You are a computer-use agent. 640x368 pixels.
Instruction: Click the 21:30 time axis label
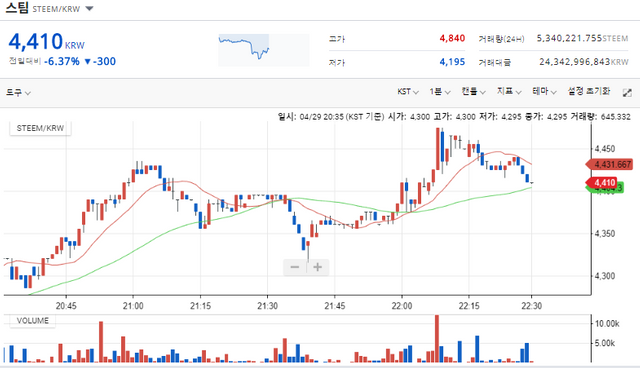[267, 306]
